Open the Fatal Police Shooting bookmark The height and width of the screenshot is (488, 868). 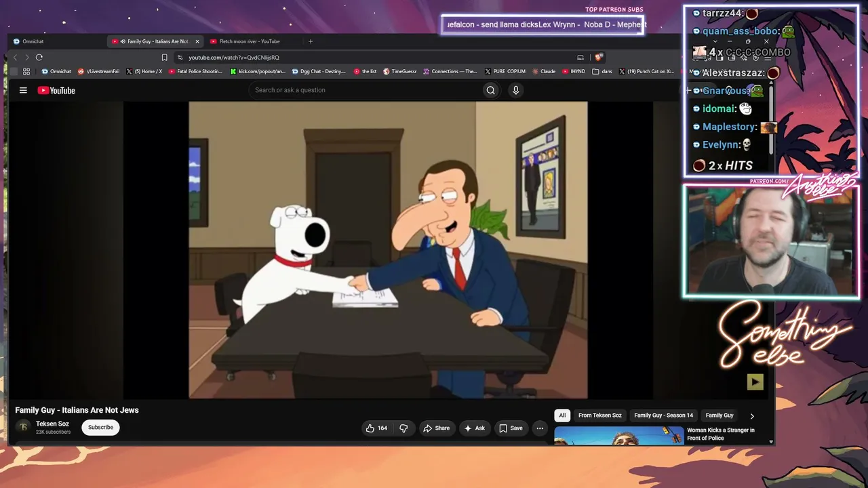196,71
